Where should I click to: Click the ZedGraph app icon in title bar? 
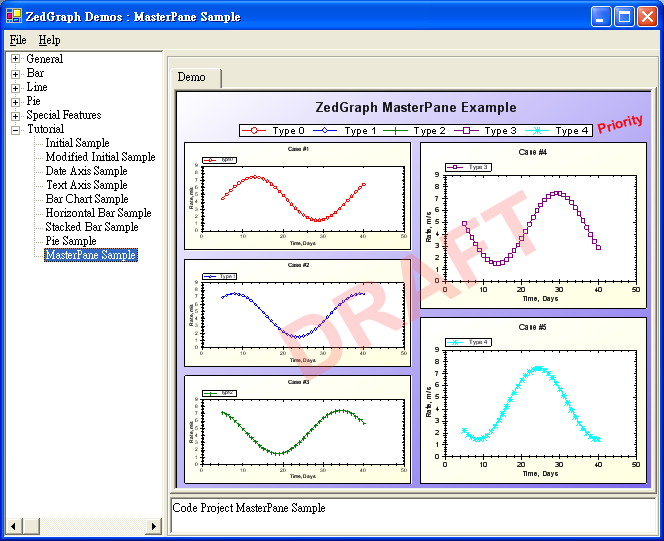[14, 16]
